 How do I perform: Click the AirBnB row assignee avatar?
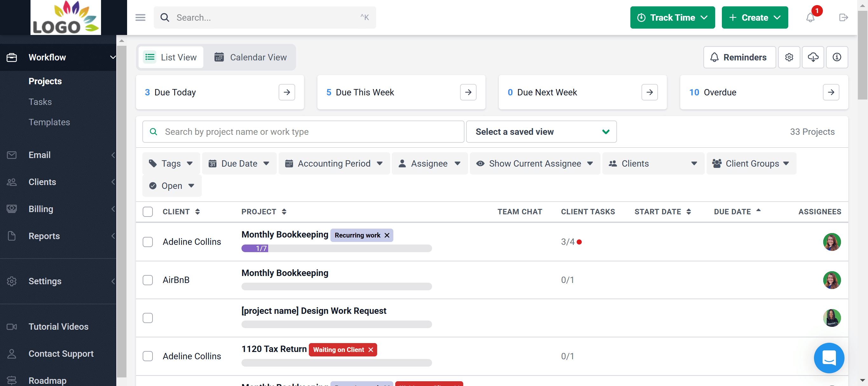tap(831, 280)
